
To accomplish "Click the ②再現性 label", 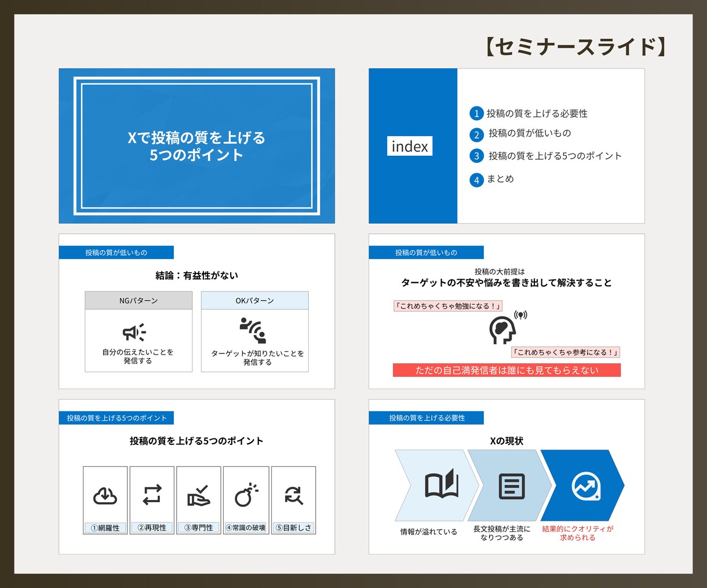I will point(152,528).
